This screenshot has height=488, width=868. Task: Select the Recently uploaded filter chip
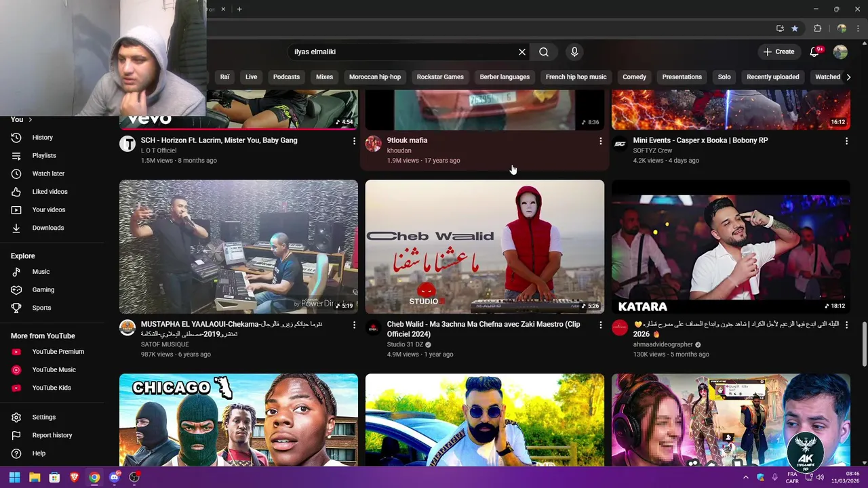coord(773,77)
